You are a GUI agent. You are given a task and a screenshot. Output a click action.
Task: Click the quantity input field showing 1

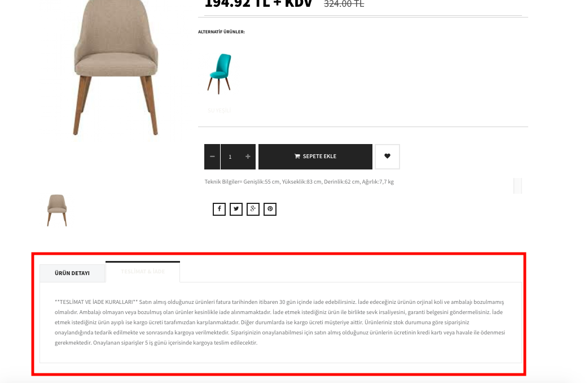(x=230, y=156)
